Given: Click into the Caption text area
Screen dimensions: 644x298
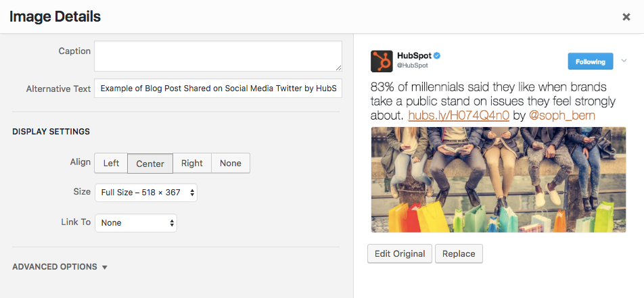Looking at the screenshot, I should point(218,56).
